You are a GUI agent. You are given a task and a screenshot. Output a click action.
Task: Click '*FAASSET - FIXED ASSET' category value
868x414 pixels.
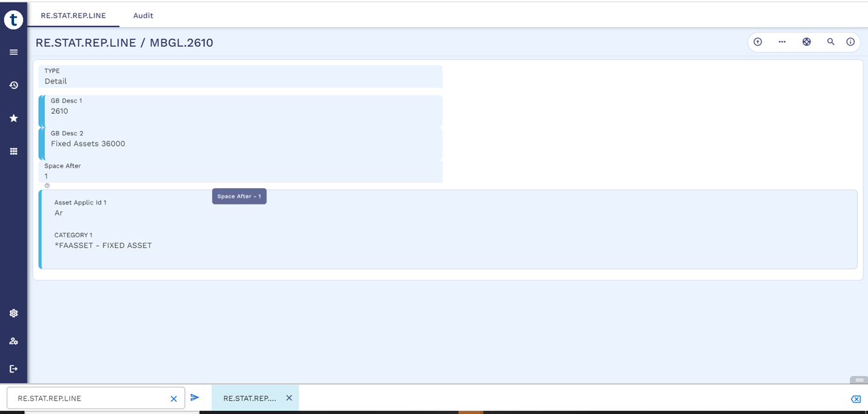coord(103,246)
